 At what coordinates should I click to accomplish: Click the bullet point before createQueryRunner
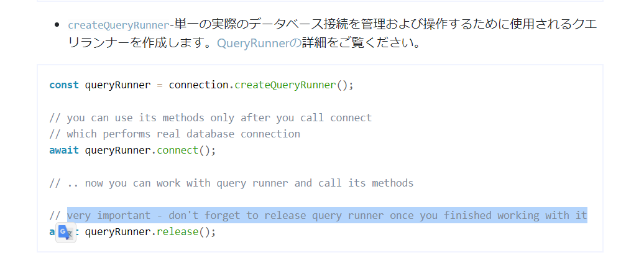pos(57,25)
